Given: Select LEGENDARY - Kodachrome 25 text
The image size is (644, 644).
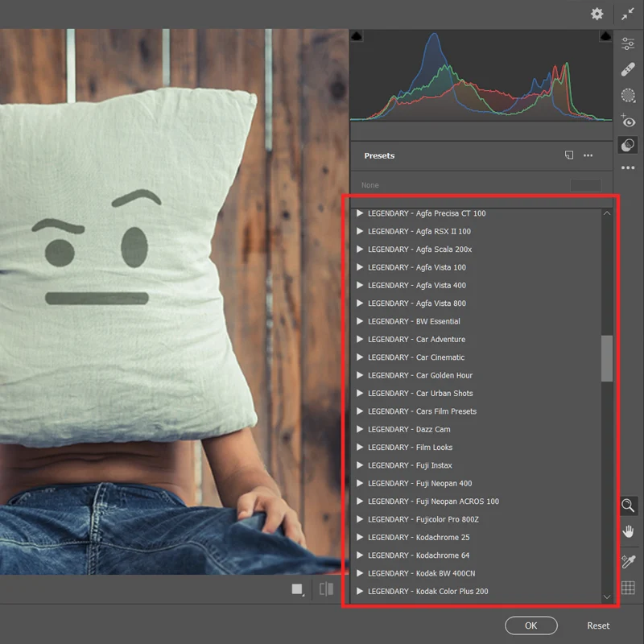Looking at the screenshot, I should (419, 537).
